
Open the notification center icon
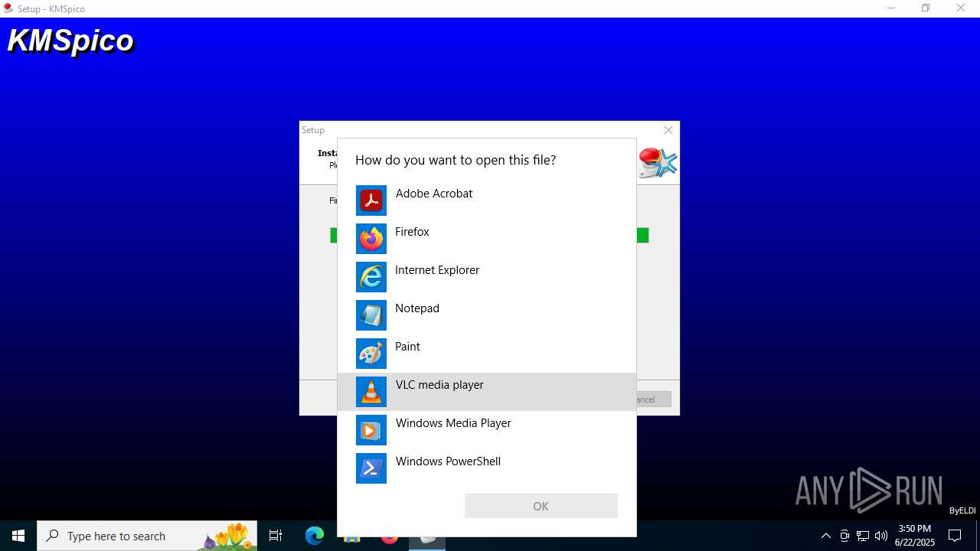click(x=955, y=536)
